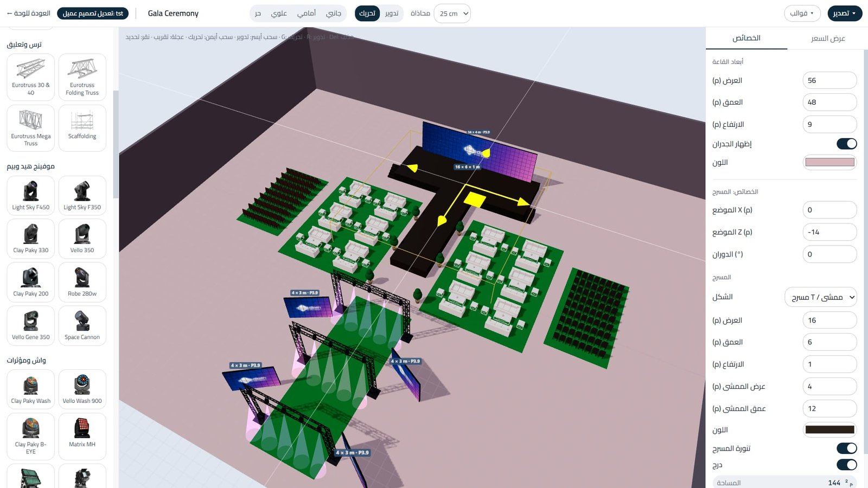Select the side (جانبي) camera view
This screenshot has width=868, height=488.
point(334,13)
